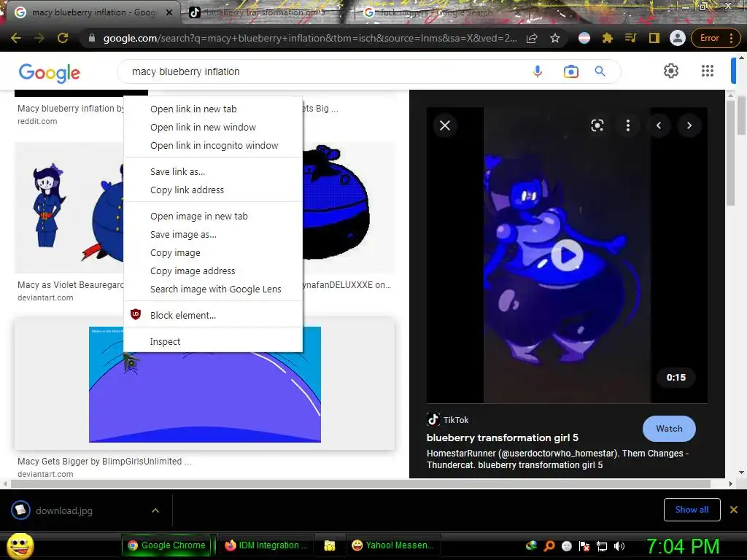Viewport: 747px width, 560px height.
Task: Open the Google apps grid
Action: pos(708,71)
